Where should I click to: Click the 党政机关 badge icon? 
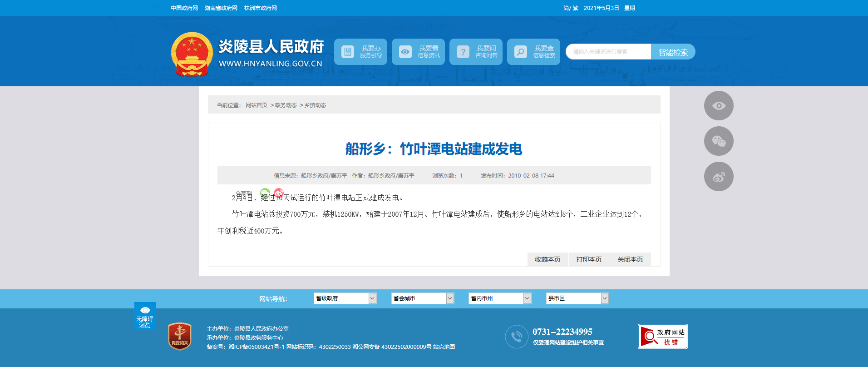[x=180, y=337]
